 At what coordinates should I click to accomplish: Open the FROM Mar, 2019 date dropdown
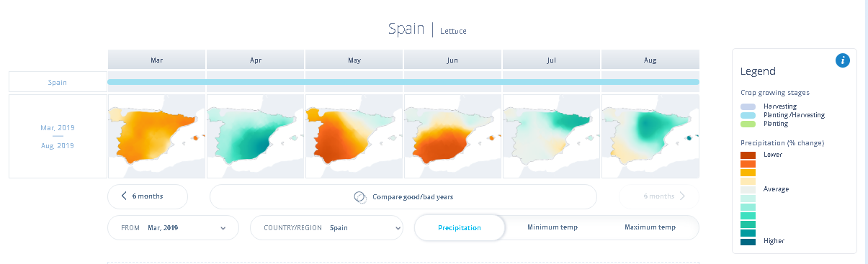point(173,228)
